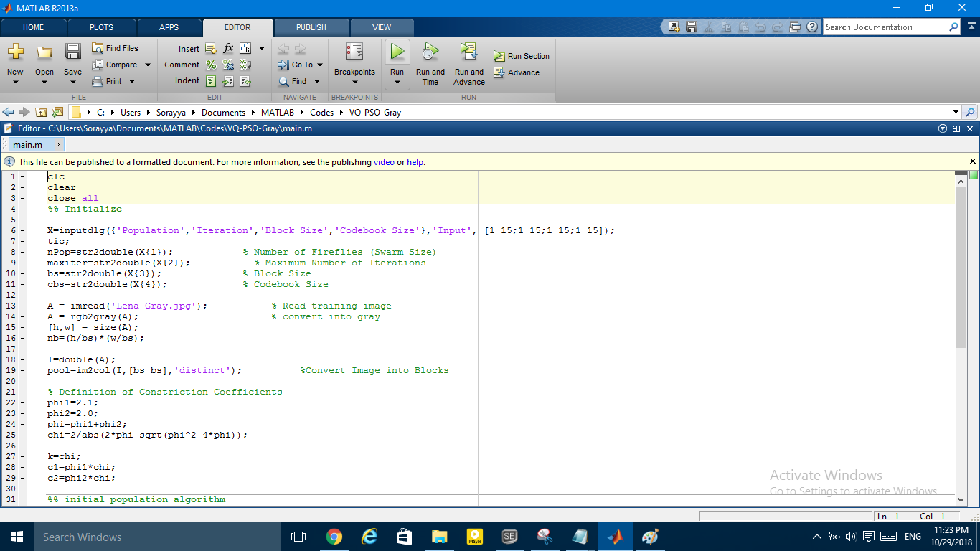Image resolution: width=980 pixels, height=551 pixels.
Task: Click the Save floppy disk icon
Action: 72,52
